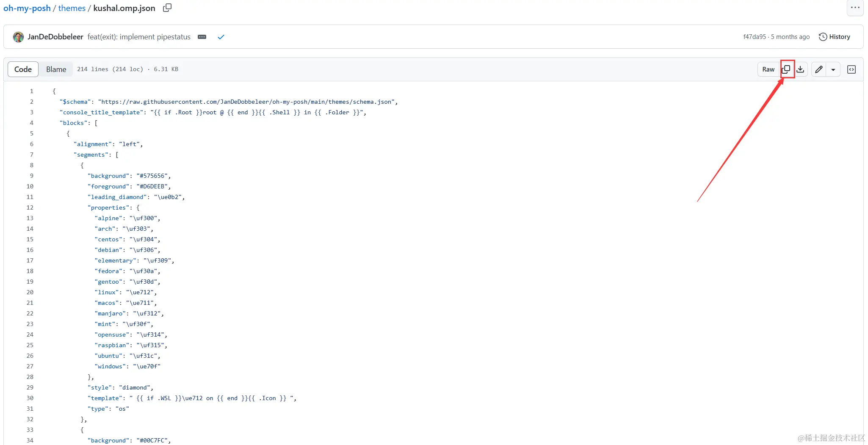Click the "macos" property line
The height and width of the screenshot is (445, 868).
pos(126,303)
